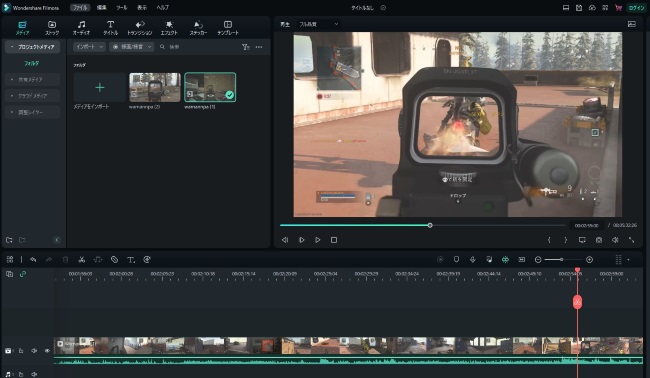The height and width of the screenshot is (378, 650).
Task: Open the 編集 (Edit) menu
Action: click(x=102, y=7)
